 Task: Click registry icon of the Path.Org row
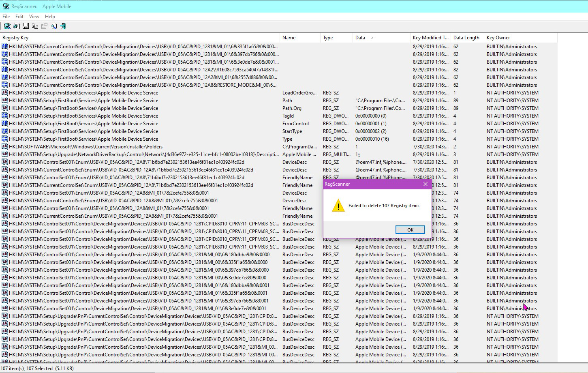(5, 108)
